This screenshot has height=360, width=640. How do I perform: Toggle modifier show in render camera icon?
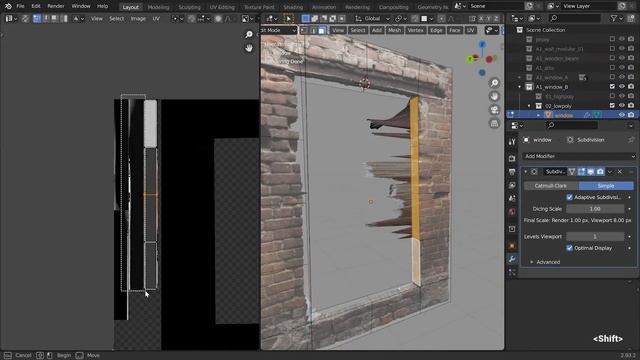point(600,172)
